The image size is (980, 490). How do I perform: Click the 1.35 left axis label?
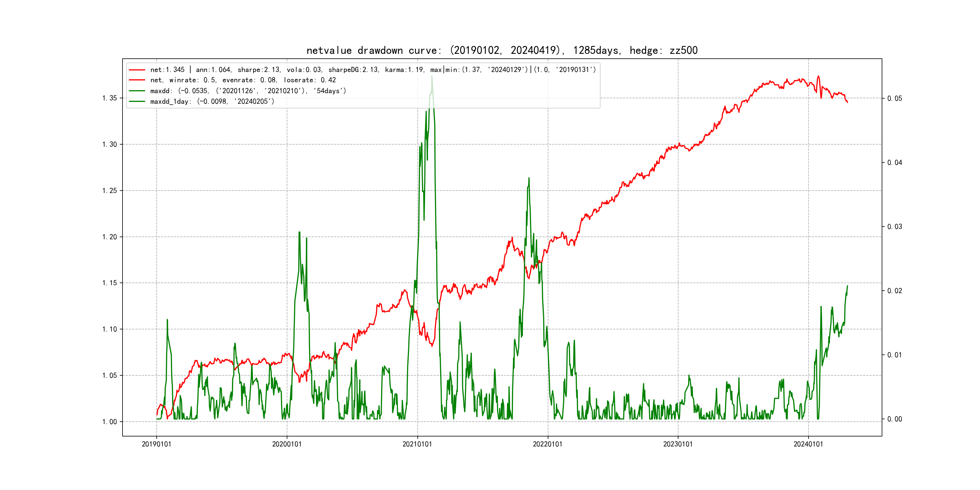[109, 98]
